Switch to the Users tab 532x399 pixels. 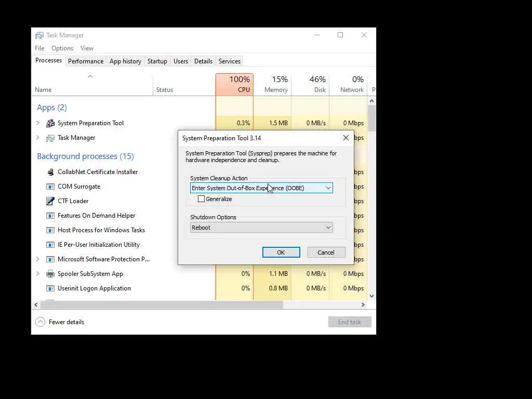coord(180,61)
